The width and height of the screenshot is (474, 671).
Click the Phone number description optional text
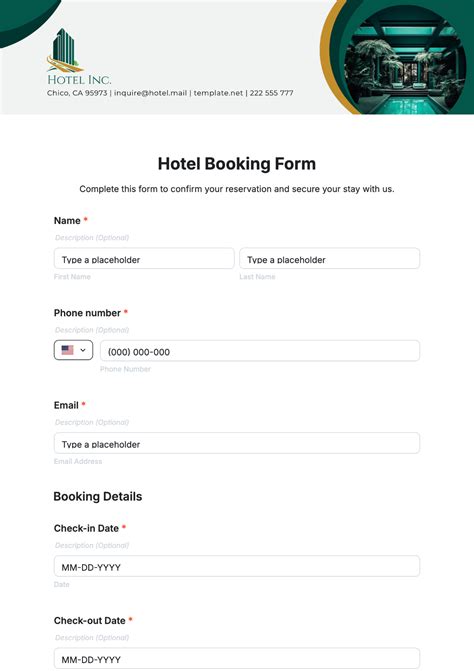(92, 330)
